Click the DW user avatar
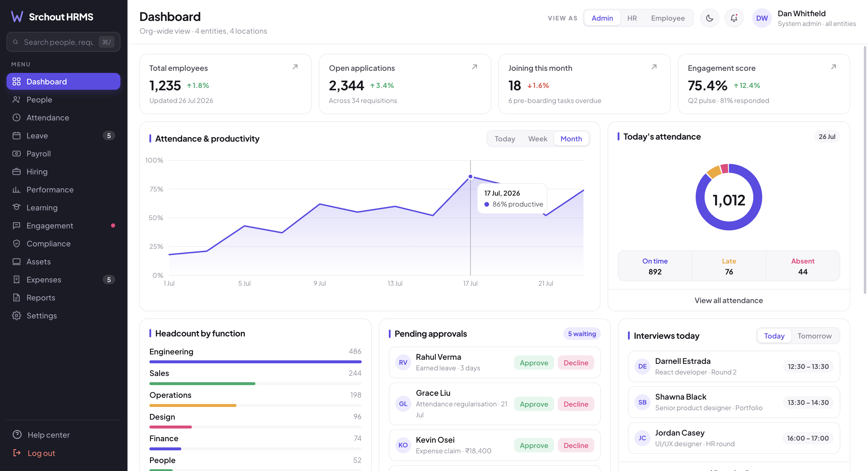This screenshot has width=868, height=471. pos(762,18)
